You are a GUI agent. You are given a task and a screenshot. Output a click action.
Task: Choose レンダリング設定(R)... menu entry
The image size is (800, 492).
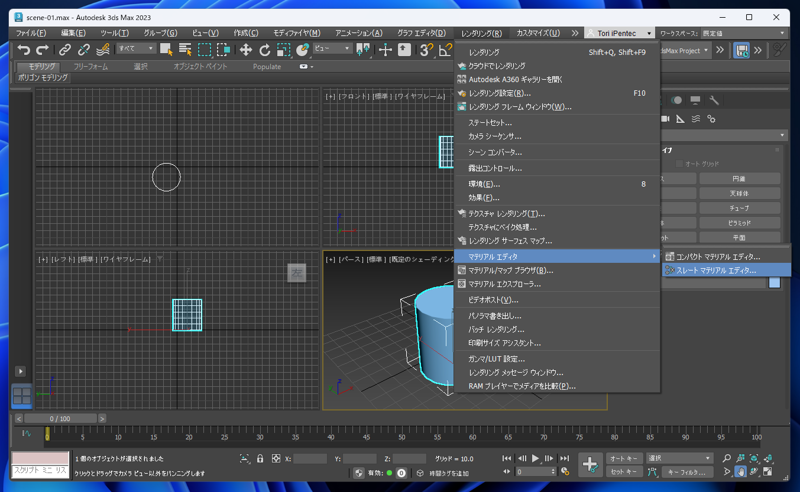tap(557, 93)
